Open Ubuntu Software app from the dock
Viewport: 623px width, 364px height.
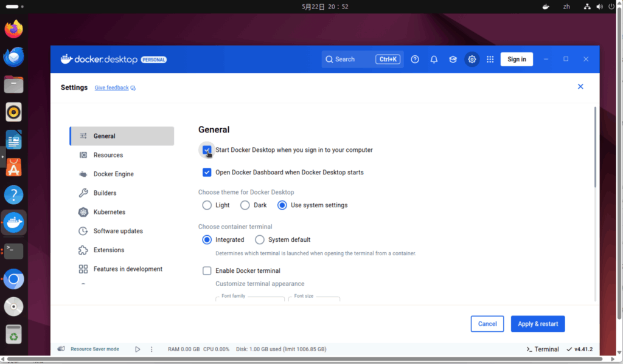[13, 168]
